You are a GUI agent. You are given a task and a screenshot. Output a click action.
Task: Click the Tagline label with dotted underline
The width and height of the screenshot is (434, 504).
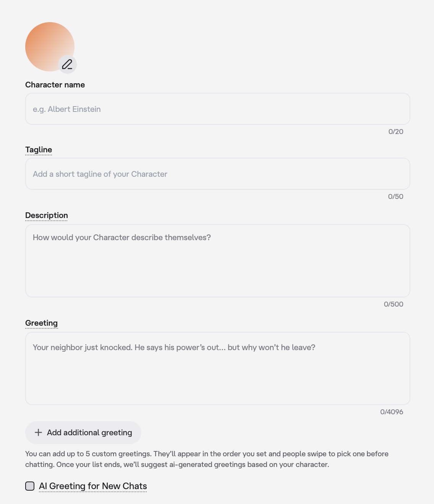(39, 150)
